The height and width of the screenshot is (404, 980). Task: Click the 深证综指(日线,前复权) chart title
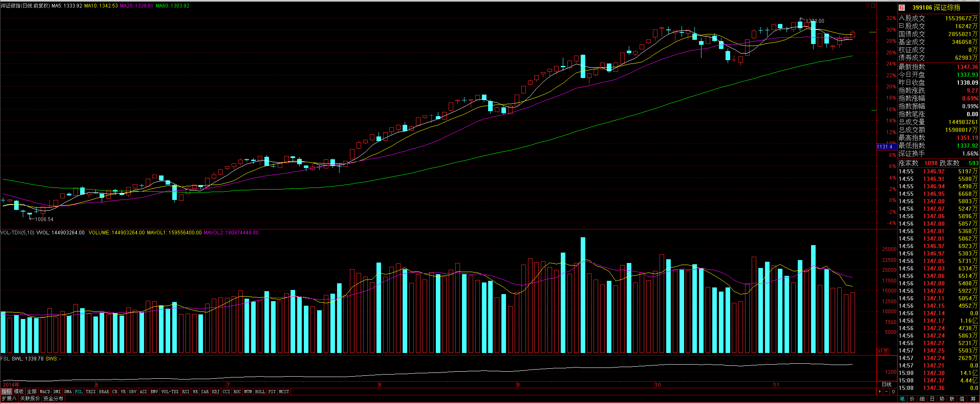tap(25, 6)
